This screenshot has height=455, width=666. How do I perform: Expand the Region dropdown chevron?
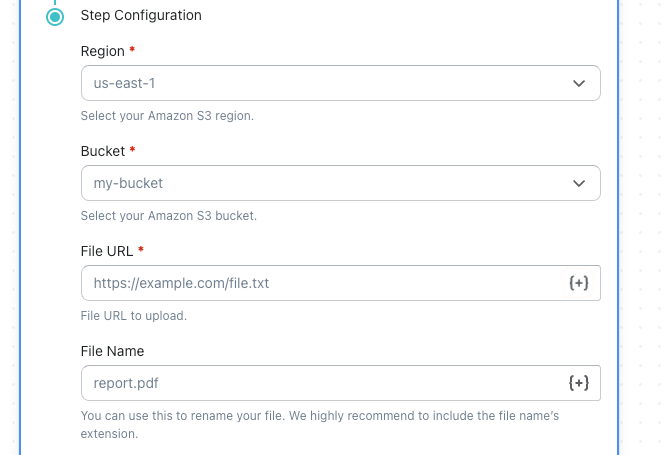(x=579, y=84)
